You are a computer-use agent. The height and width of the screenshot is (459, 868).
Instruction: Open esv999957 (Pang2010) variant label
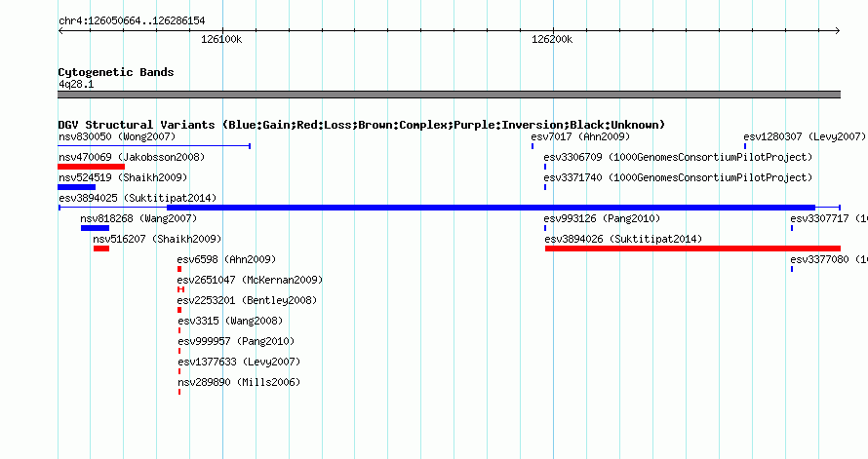tap(236, 341)
